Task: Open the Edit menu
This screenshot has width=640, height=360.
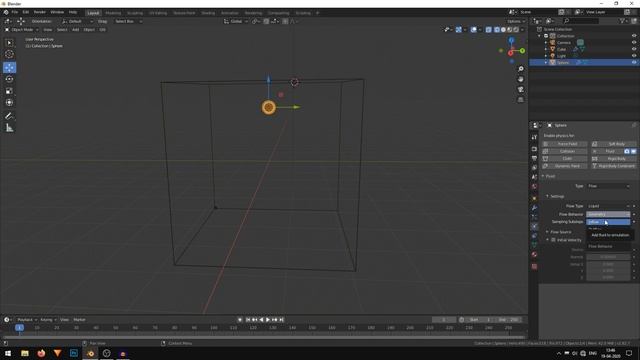Action: 26,12
